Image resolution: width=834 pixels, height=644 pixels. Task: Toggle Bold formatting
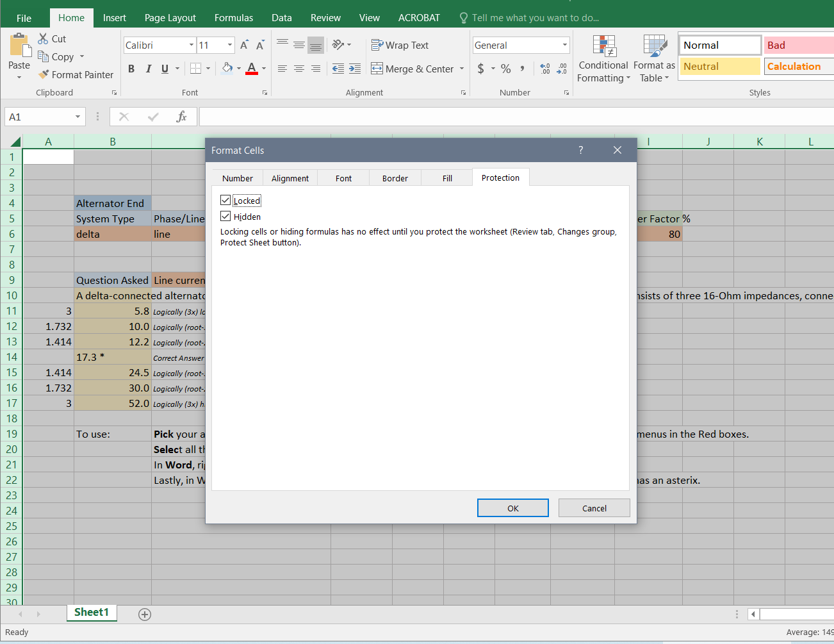(x=131, y=69)
